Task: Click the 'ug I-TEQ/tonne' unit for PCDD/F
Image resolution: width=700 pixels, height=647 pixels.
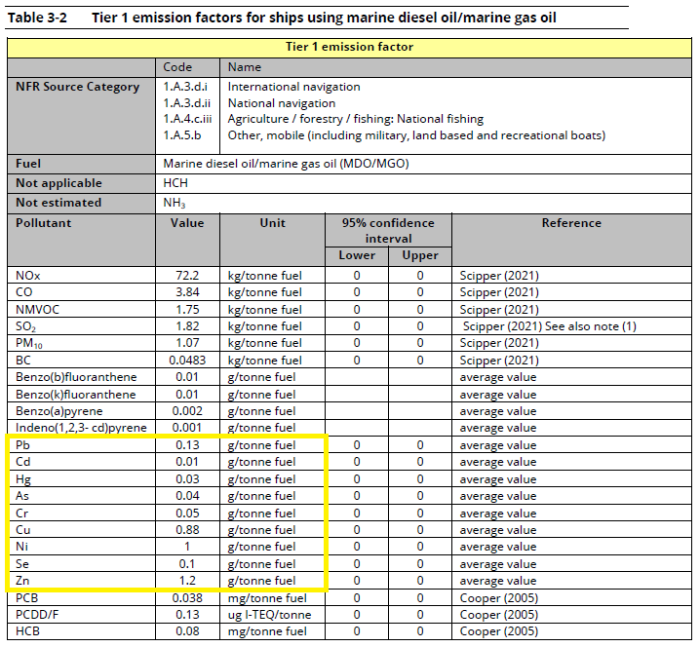Action: tap(272, 615)
